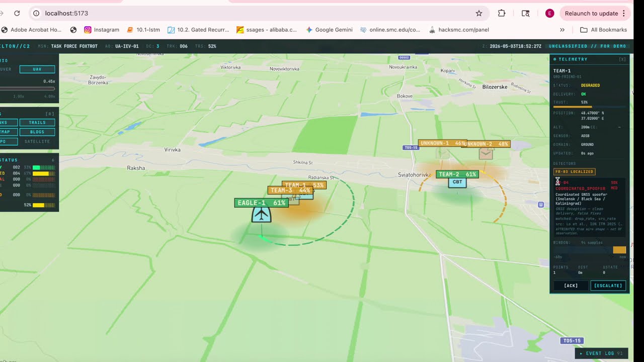The image size is (644, 362).
Task: Open the Instagram bookmark
Action: [102, 30]
